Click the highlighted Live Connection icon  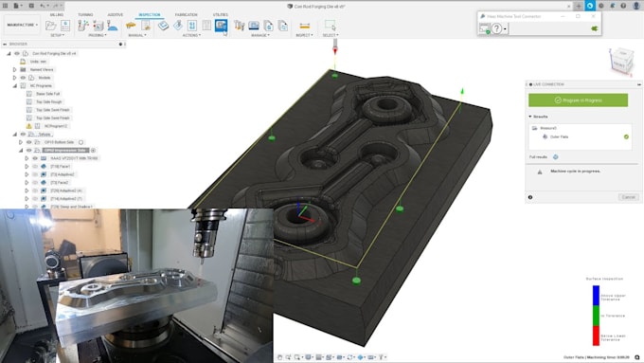pos(221,26)
